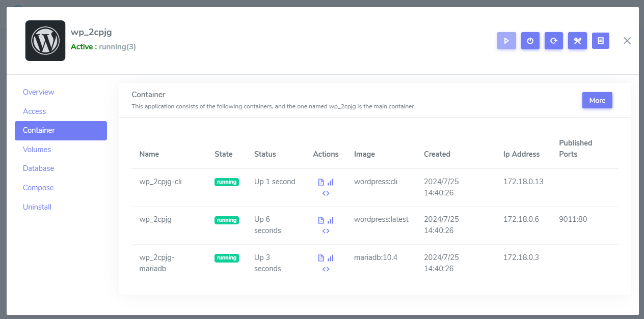Restart the app using circular arrow icon
The width and height of the screenshot is (644, 319).
[553, 41]
